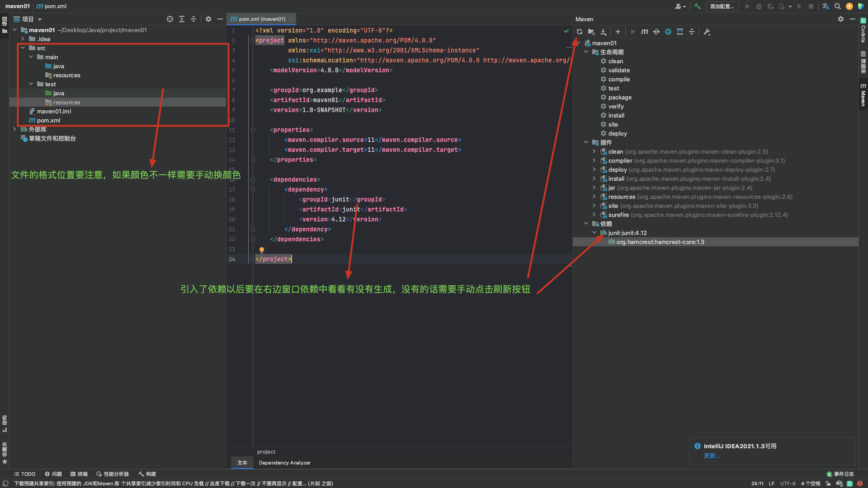Open the TODO tool window
The height and width of the screenshot is (488, 868).
click(25, 474)
